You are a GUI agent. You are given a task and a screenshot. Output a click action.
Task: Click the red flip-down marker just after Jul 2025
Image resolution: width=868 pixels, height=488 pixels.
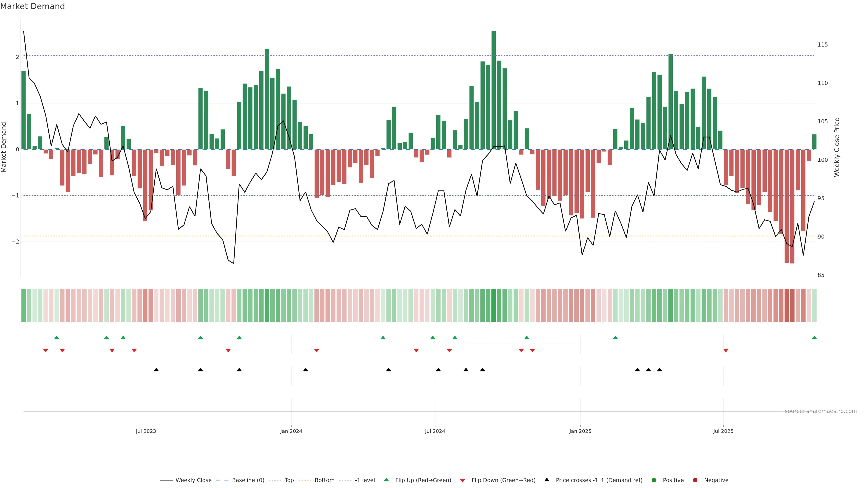(726, 351)
